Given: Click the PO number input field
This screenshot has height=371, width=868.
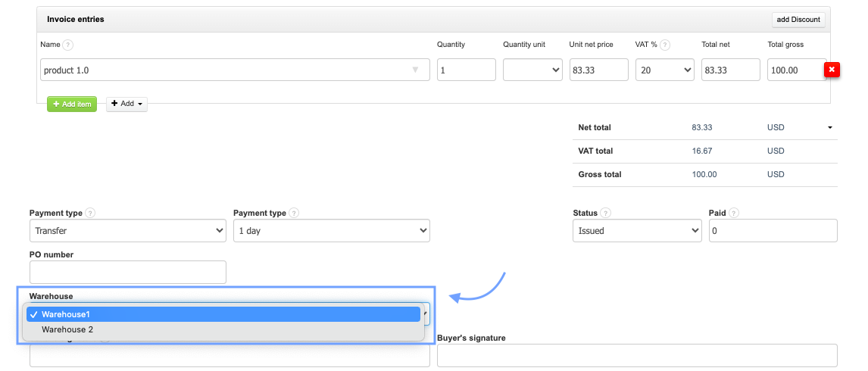Looking at the screenshot, I should tap(127, 272).
